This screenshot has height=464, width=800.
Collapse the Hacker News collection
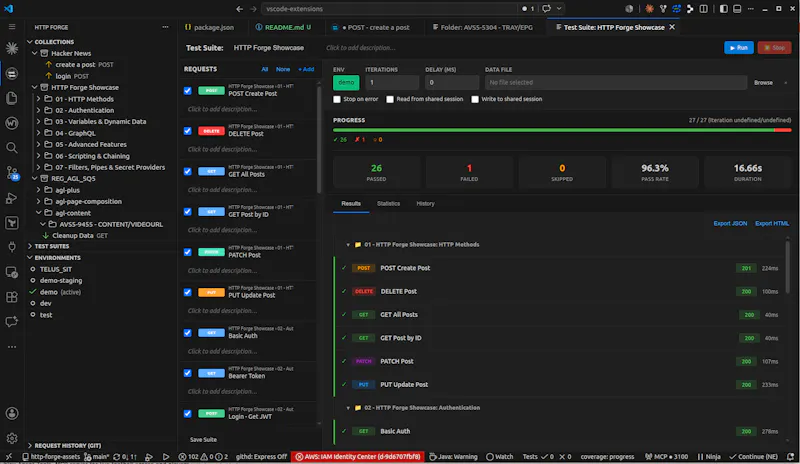pyautogui.click(x=35, y=53)
